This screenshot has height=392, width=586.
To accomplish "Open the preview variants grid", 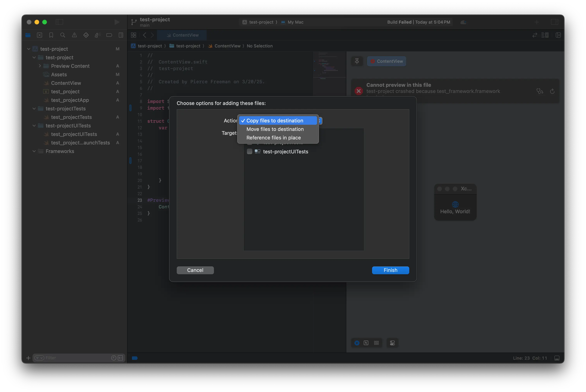I will pyautogui.click(x=377, y=343).
